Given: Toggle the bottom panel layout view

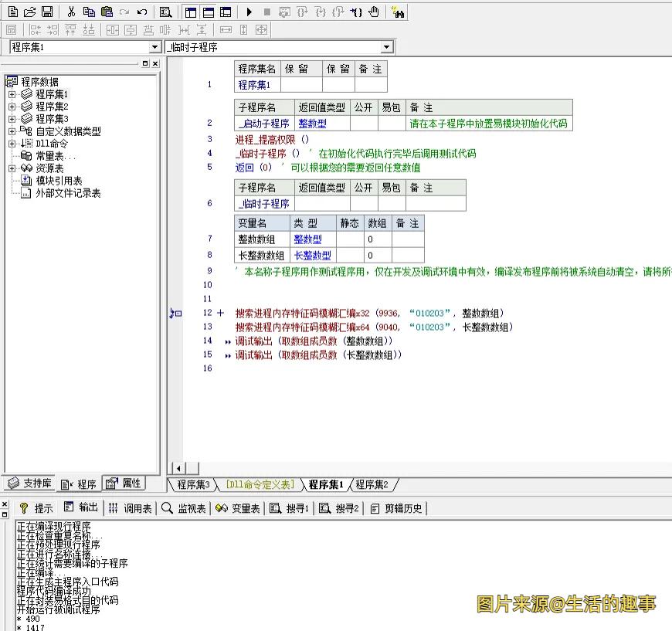Looking at the screenshot, I should [209, 12].
